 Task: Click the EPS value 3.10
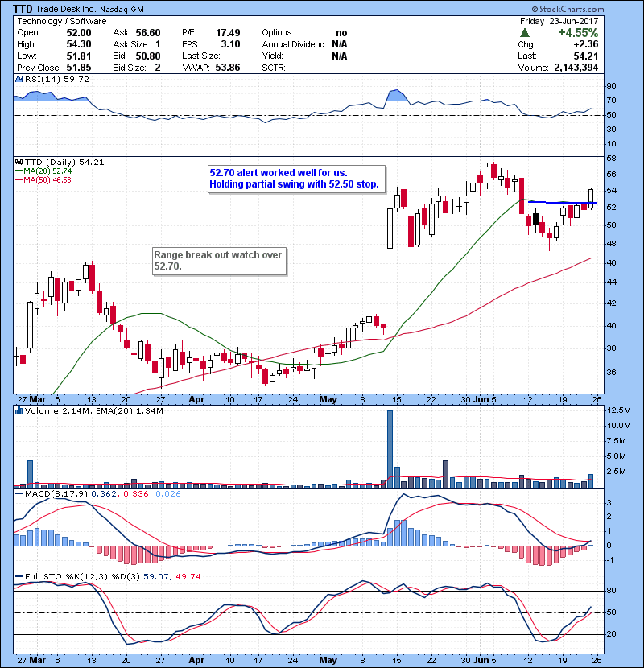pyautogui.click(x=230, y=44)
